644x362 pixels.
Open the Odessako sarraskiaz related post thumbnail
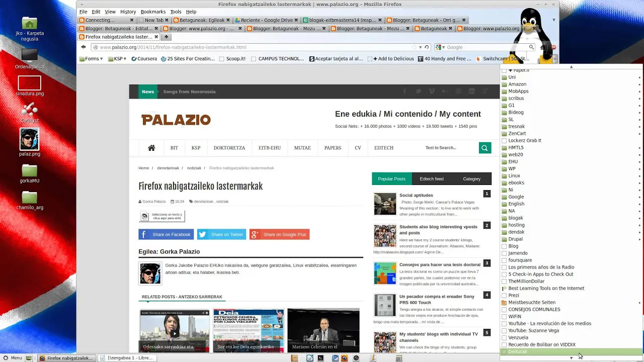(174, 331)
